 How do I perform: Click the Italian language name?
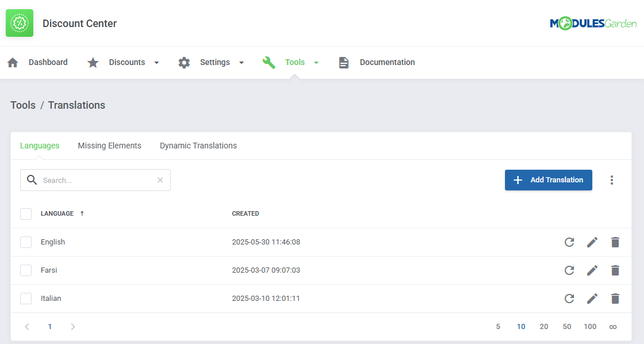(x=51, y=299)
